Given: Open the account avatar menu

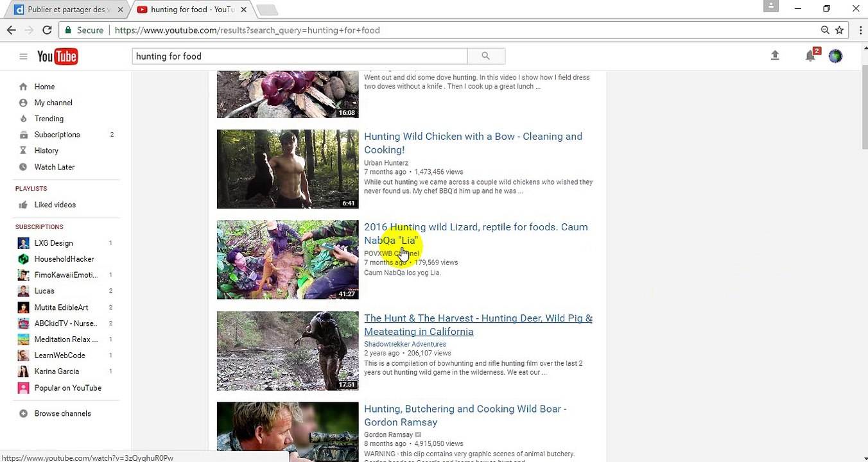Looking at the screenshot, I should pos(835,56).
